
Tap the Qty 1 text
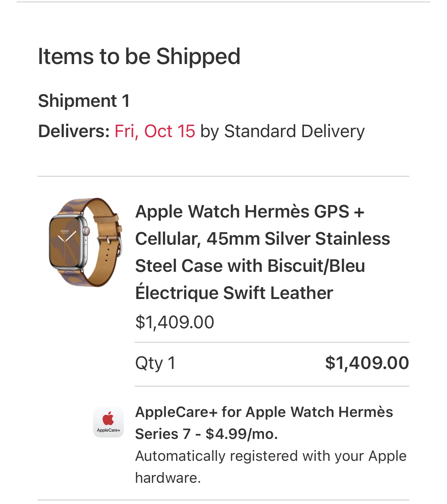[x=155, y=363]
